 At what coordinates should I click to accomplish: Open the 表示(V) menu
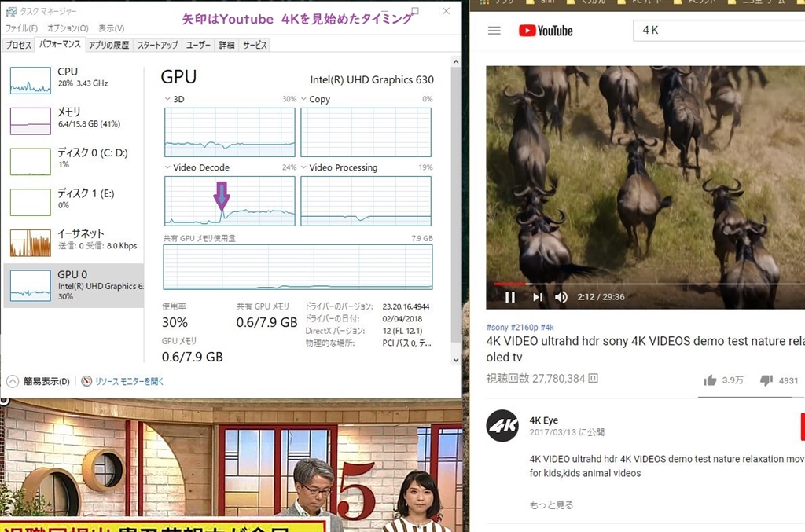(112, 28)
